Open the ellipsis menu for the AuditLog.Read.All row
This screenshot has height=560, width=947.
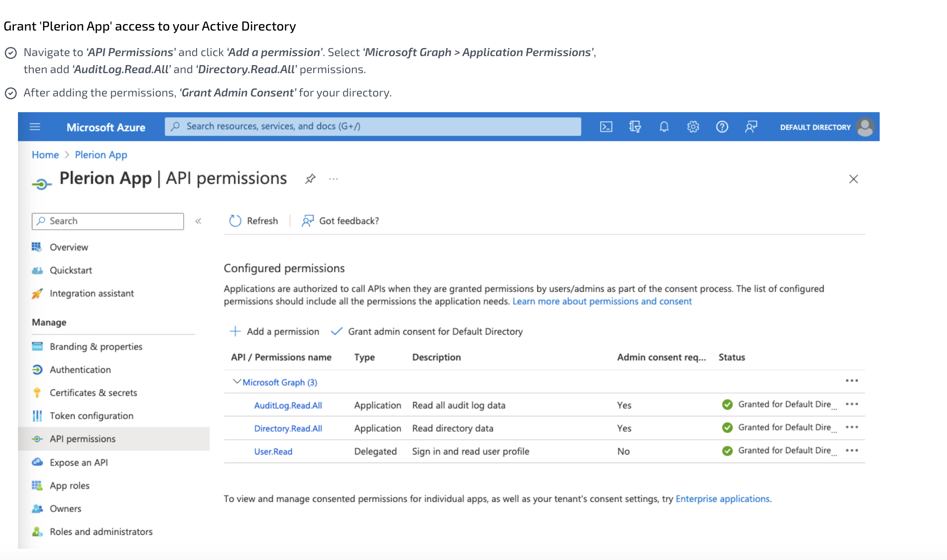[852, 404]
